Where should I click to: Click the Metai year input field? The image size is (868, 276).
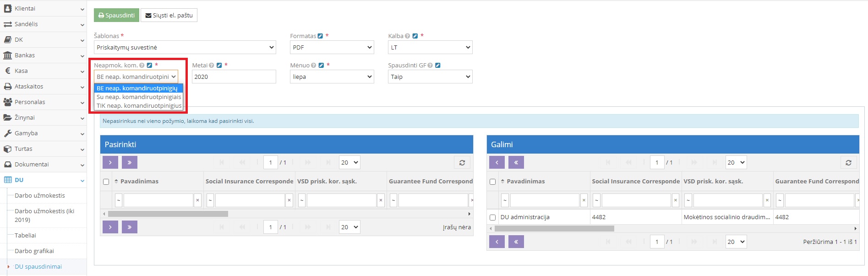(x=234, y=77)
